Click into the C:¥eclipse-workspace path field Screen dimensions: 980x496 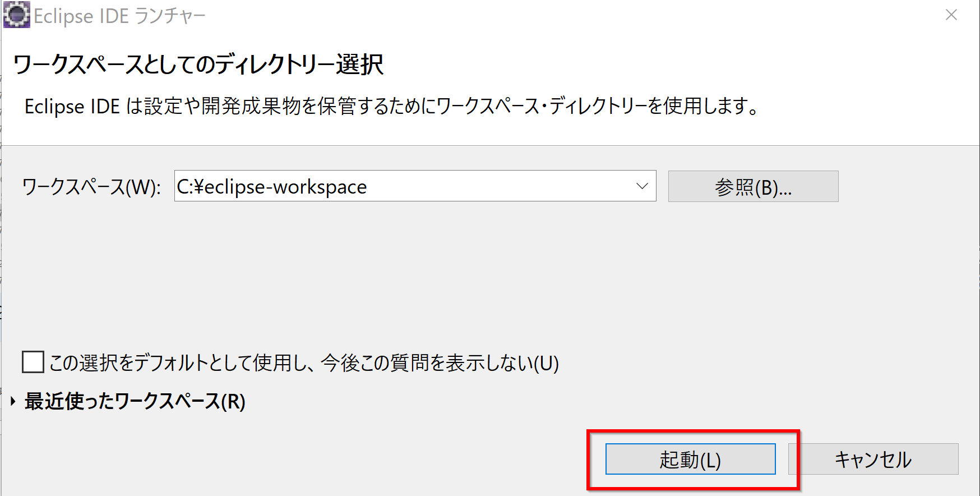click(415, 186)
